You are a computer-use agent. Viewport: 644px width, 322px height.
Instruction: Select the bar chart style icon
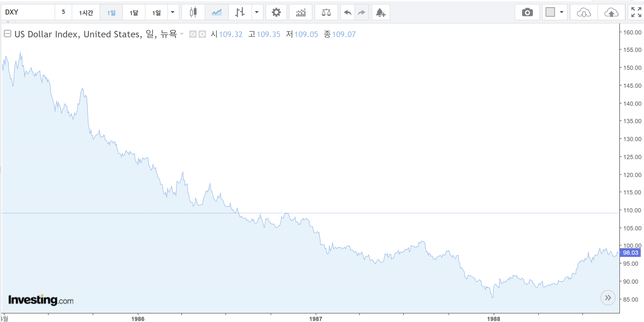pyautogui.click(x=240, y=12)
